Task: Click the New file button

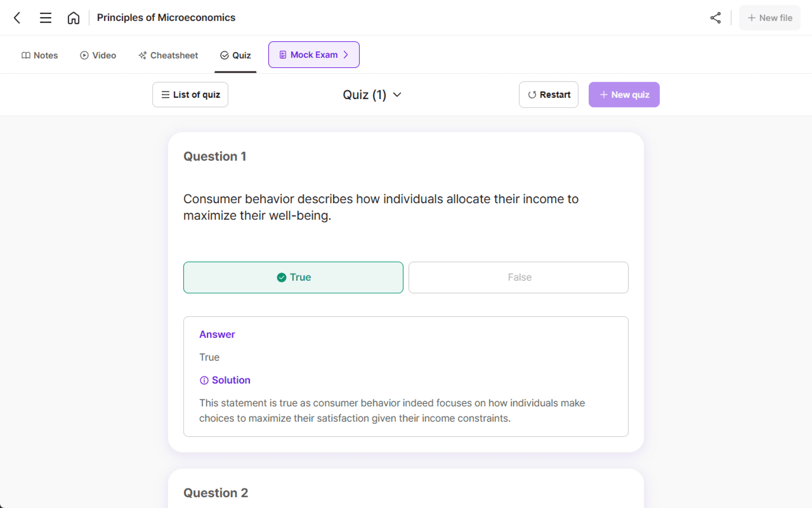Action: coord(769,17)
